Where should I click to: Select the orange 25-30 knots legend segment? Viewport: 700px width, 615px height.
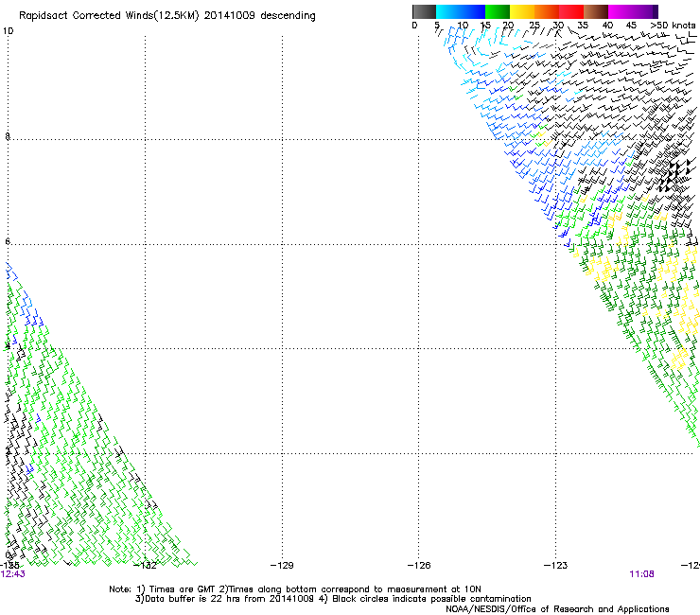pos(547,11)
